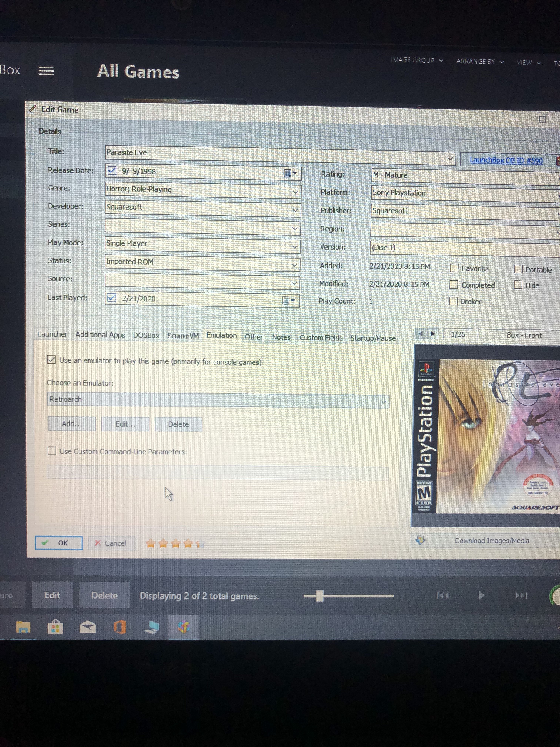The image size is (560, 747).
Task: Expand the Developer dropdown
Action: click(x=295, y=210)
